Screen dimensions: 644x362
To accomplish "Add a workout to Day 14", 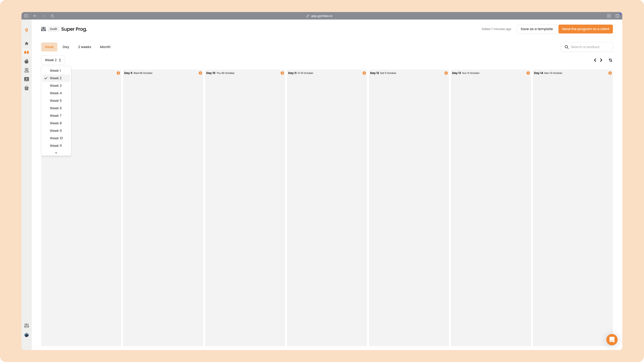I will click(610, 73).
